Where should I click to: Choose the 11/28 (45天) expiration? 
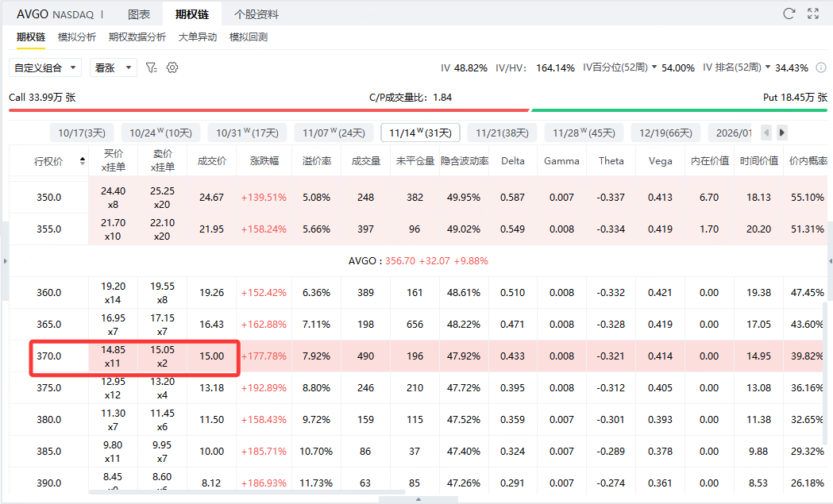pyautogui.click(x=584, y=133)
